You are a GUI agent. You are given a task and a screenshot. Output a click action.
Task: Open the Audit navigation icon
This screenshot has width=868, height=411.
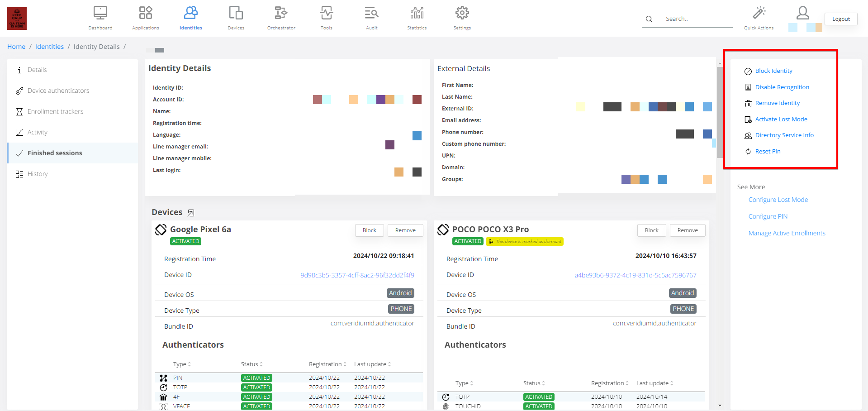click(x=371, y=13)
